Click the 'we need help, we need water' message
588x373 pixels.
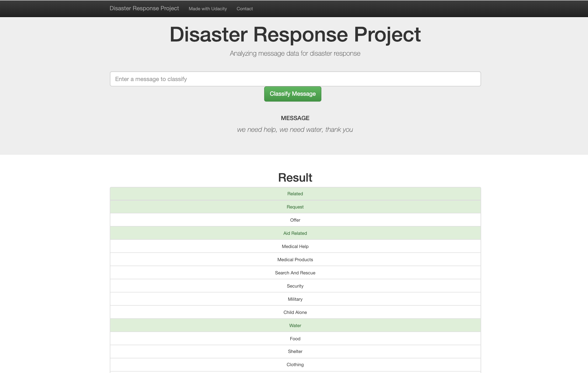tap(295, 130)
